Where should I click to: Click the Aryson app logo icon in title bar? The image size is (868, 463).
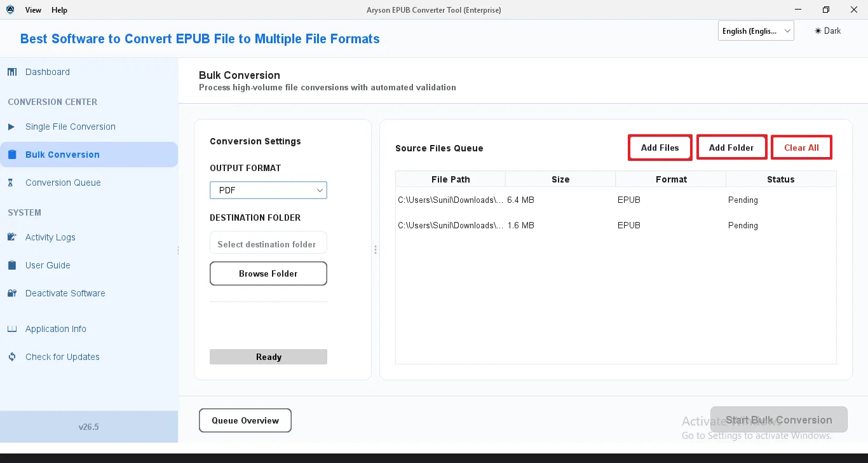pyautogui.click(x=10, y=10)
